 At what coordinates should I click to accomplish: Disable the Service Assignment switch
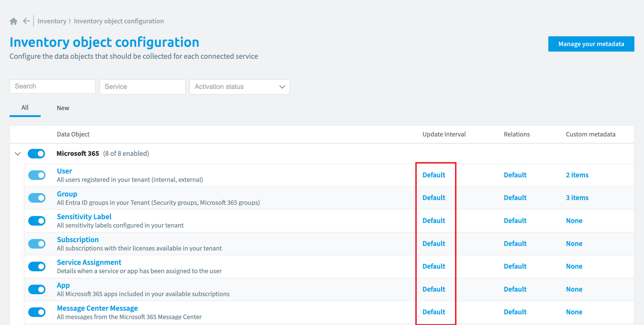point(37,266)
